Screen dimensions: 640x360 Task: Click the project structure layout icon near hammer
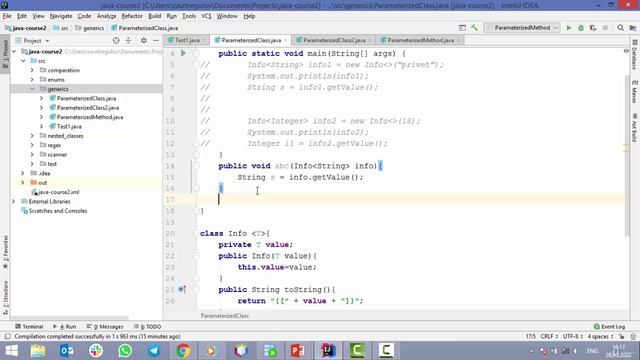tap(462, 28)
